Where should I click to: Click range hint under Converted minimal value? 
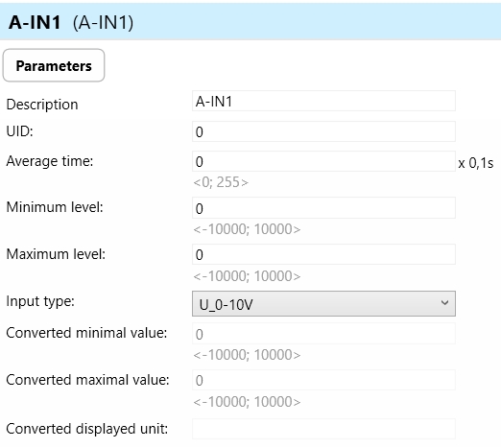247,355
